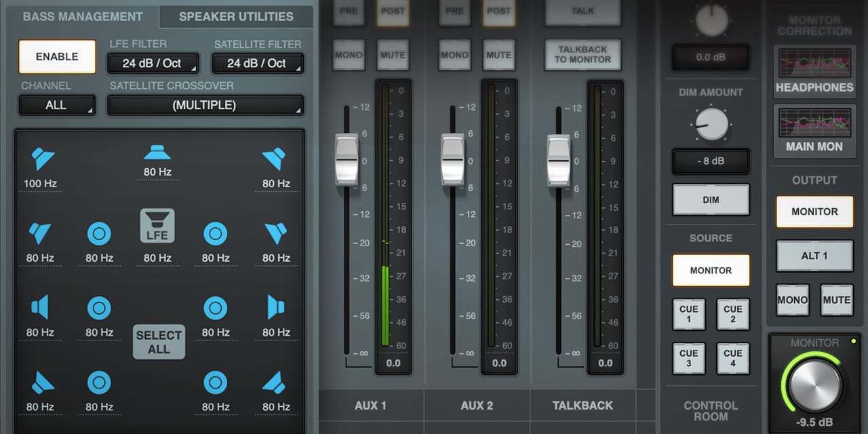This screenshot has height=434, width=868.
Task: Switch output to ALT 1
Action: [814, 256]
